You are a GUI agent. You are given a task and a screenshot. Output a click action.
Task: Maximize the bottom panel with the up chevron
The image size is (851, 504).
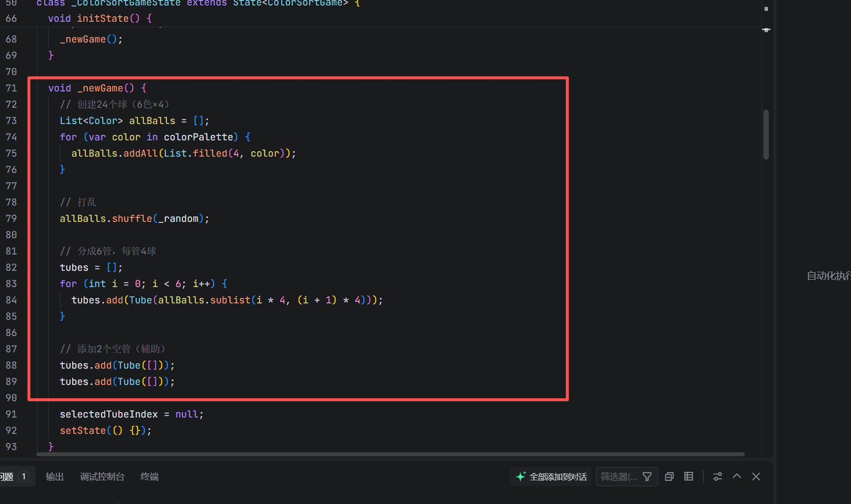[x=737, y=476]
